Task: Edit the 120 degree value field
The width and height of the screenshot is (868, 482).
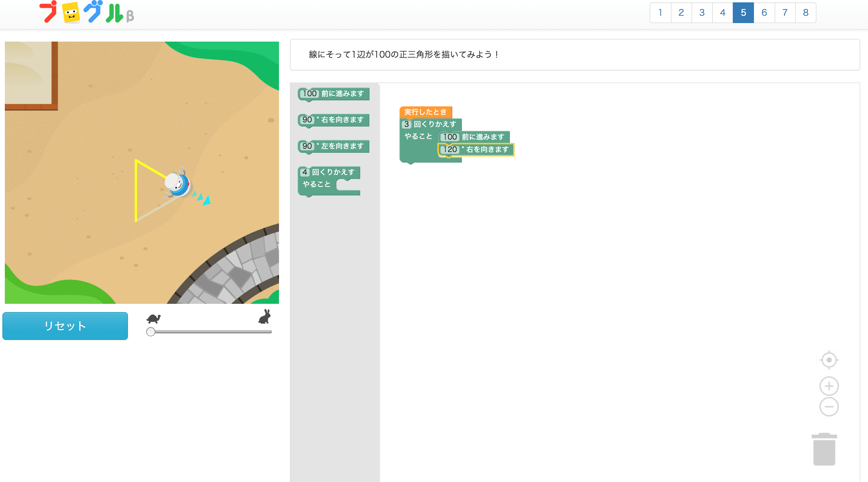Action: click(450, 149)
